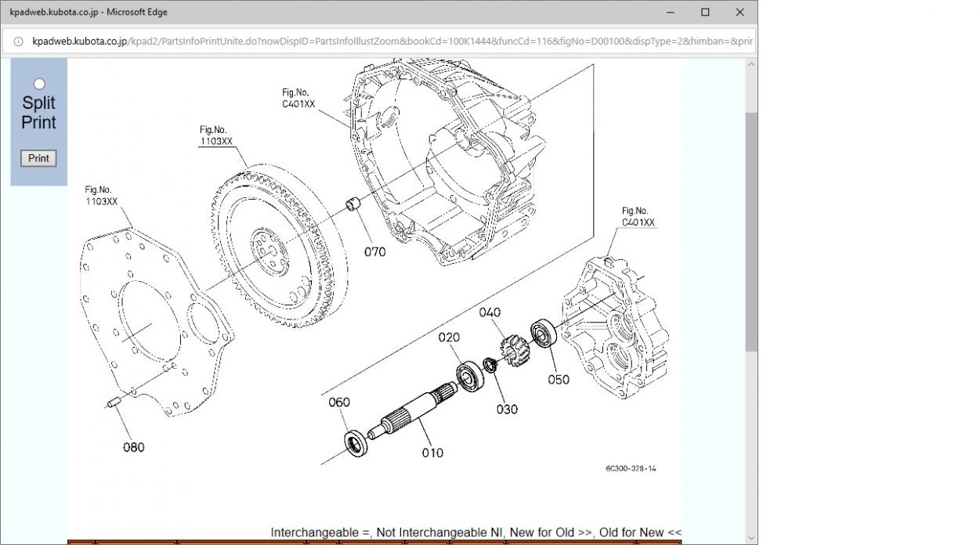Click the scrollbar up arrow
This screenshot has height=545, width=980.
click(751, 65)
